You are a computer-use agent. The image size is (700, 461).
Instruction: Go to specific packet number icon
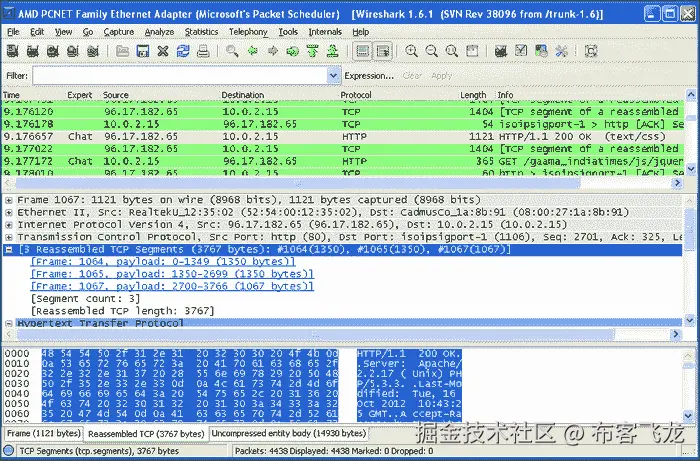[x=292, y=51]
